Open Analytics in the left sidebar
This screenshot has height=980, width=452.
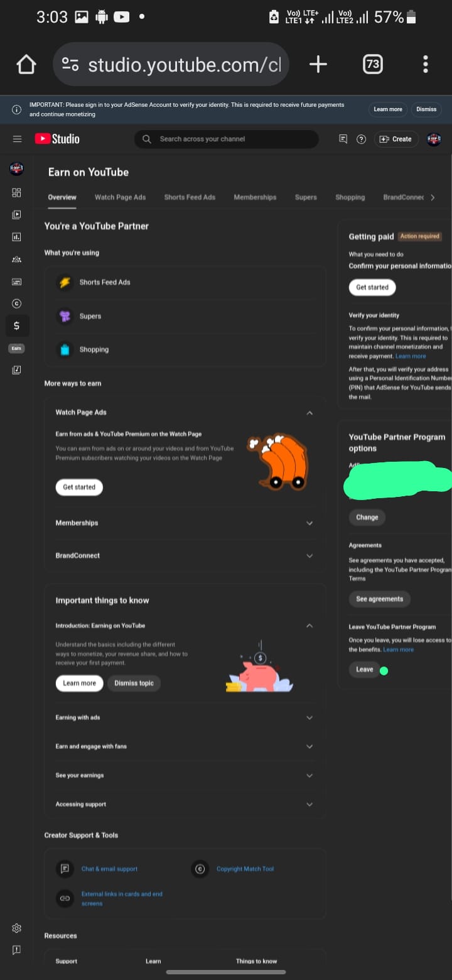point(17,237)
